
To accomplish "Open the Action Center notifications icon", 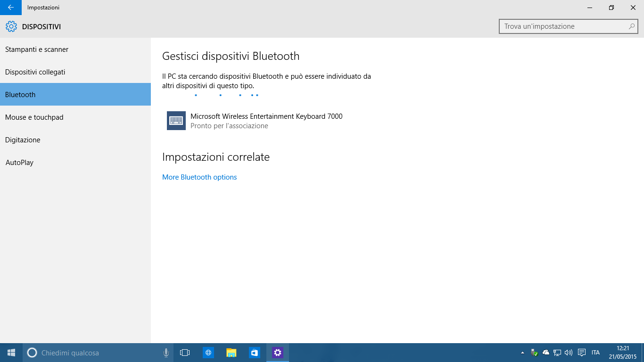I will (582, 353).
